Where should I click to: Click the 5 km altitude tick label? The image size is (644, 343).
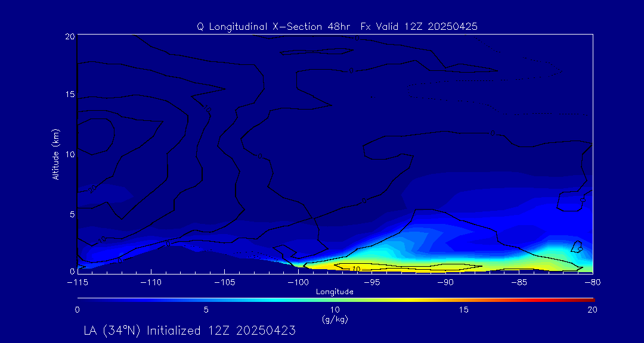click(70, 214)
